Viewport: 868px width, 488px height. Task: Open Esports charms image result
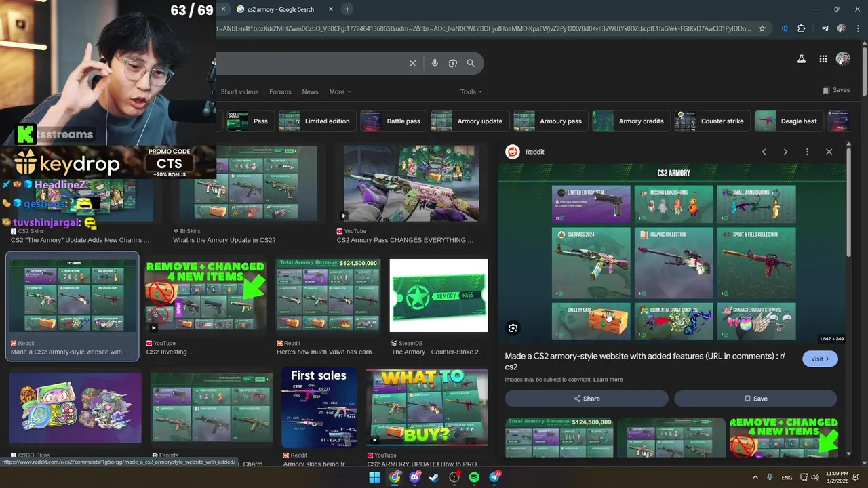(212, 408)
